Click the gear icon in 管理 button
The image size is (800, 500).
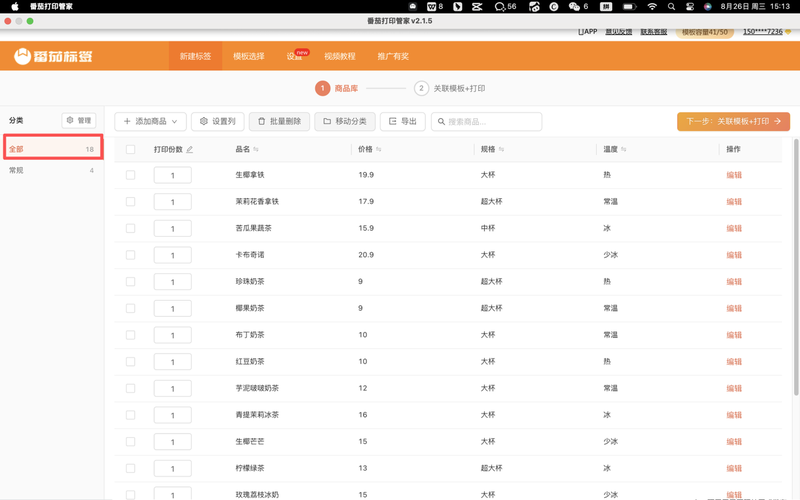[x=70, y=120]
